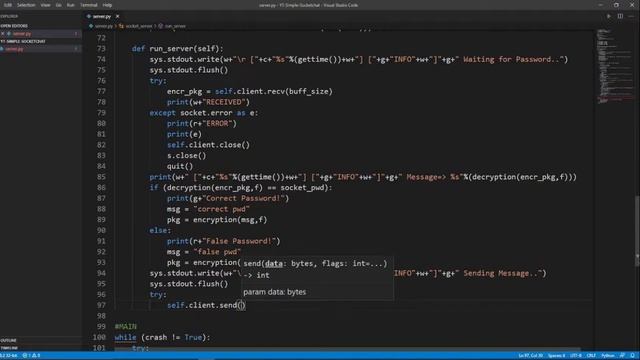The width and height of the screenshot is (640, 360).
Task: Click the except socket.error as e line
Action: [204, 113]
